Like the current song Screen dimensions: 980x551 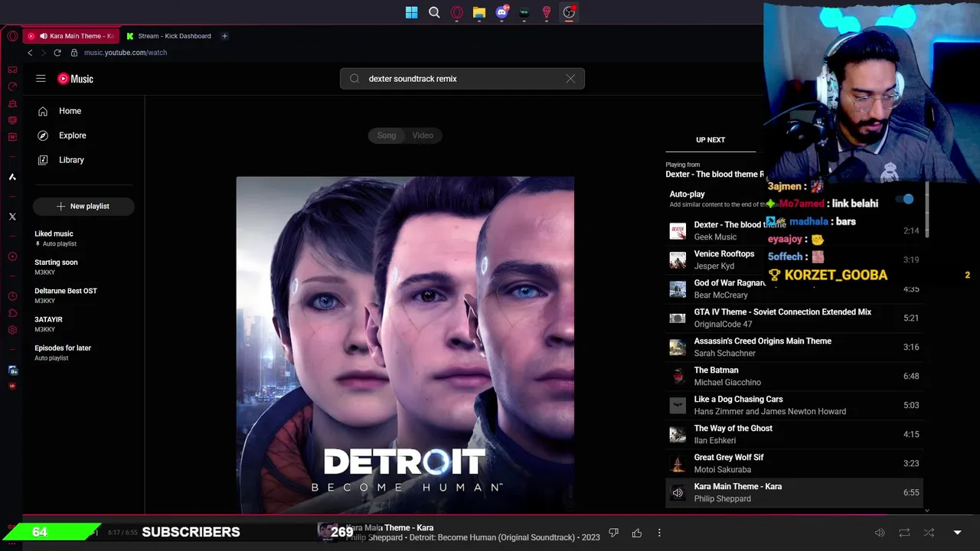[x=636, y=533]
